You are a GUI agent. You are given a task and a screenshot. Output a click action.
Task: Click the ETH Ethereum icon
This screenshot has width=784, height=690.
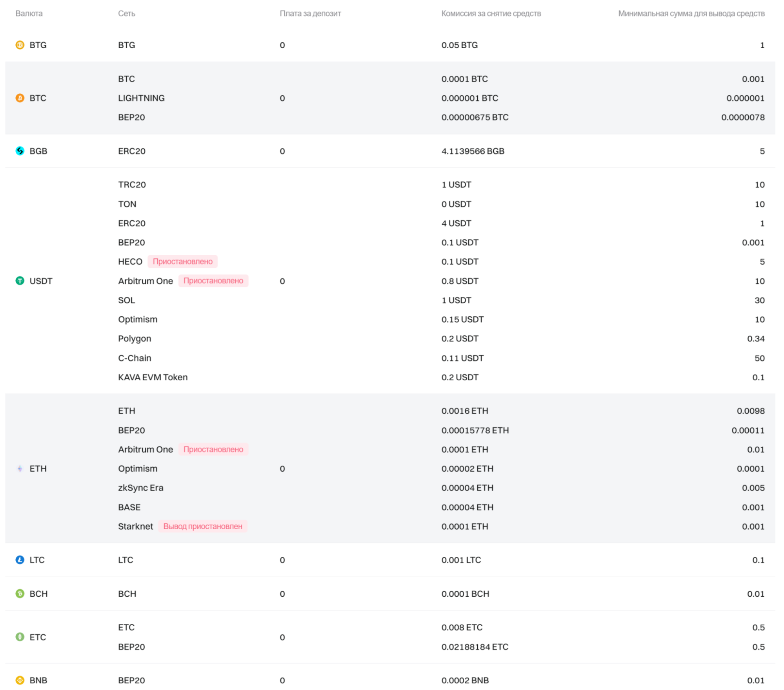pos(20,468)
